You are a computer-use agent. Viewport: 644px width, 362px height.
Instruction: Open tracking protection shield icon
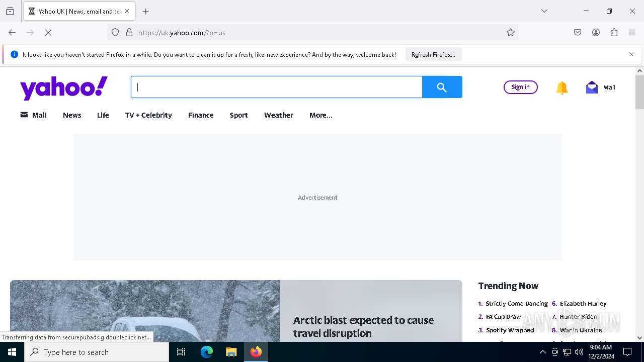pos(115,33)
